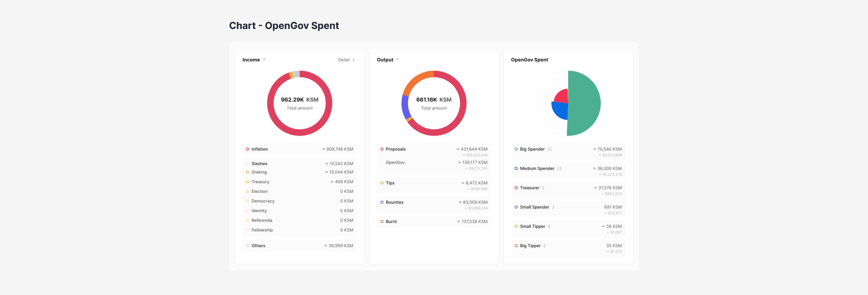Select the green Big Spender pie slice
Screen dimensions: 868x295
pyautogui.click(x=585, y=103)
